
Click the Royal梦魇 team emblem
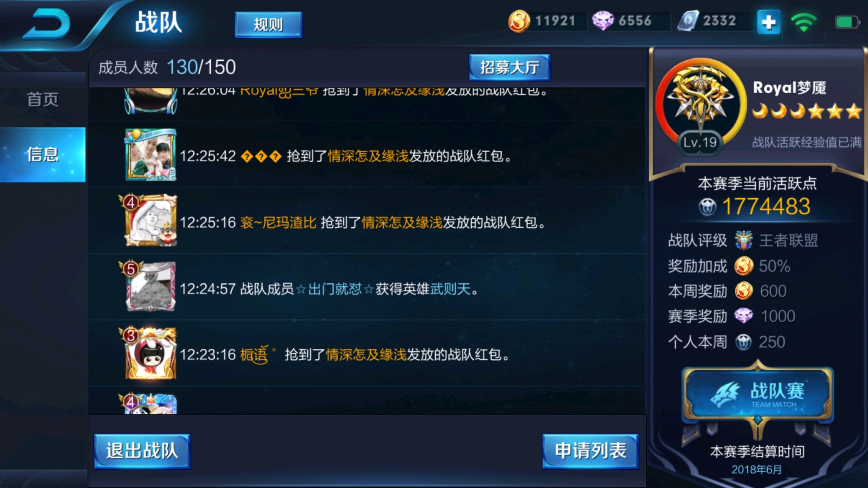pos(700,102)
